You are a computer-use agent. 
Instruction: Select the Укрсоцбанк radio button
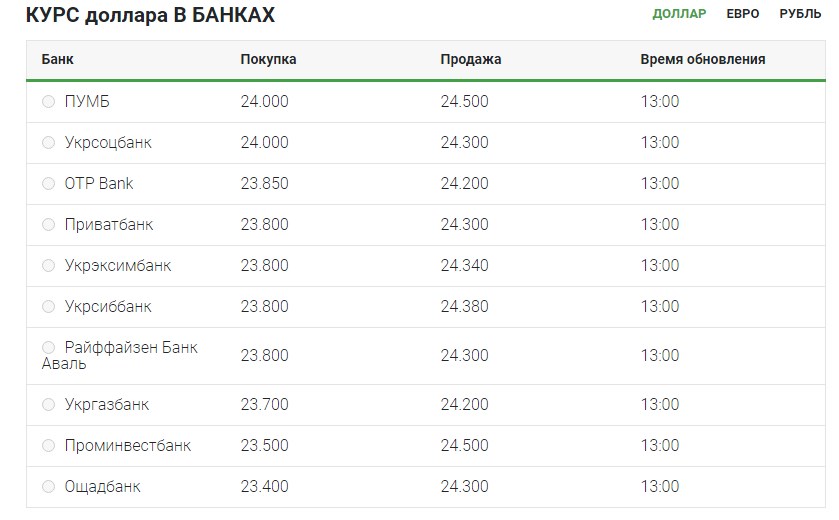pyautogui.click(x=48, y=143)
